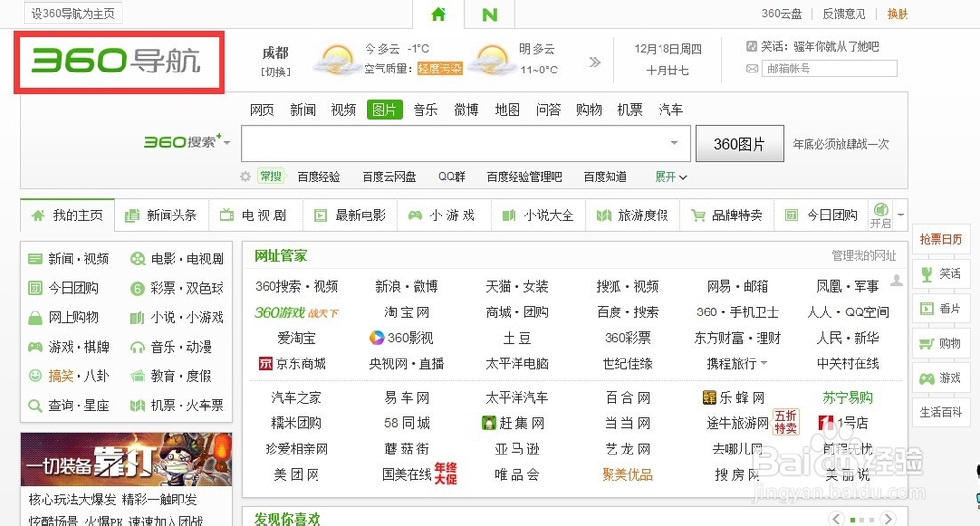Open the search box suggestion dropdown arrow

pyautogui.click(x=674, y=143)
